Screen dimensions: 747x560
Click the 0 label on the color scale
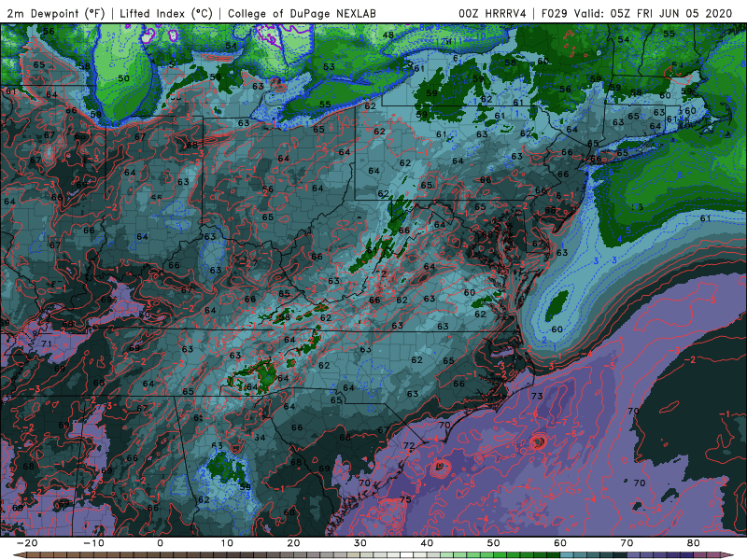(160, 543)
